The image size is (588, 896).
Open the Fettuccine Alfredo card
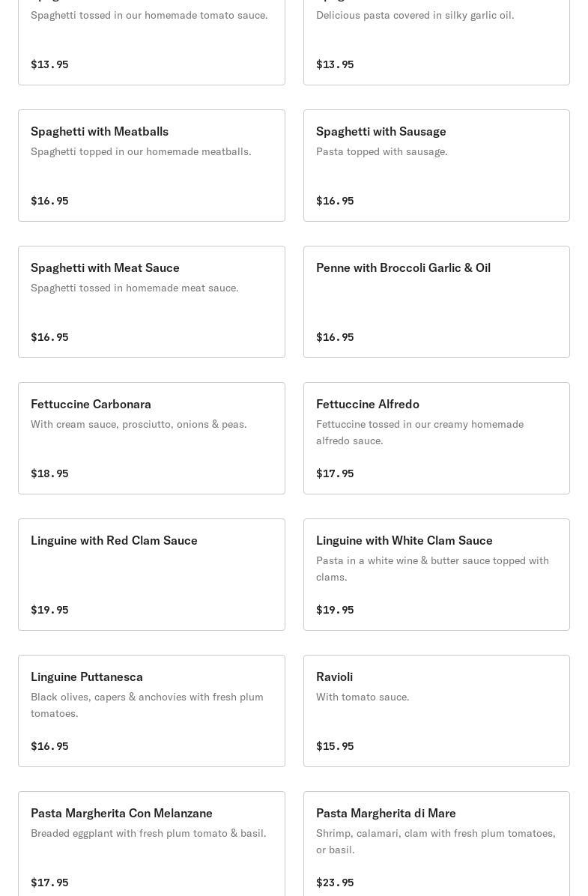pyautogui.click(x=437, y=438)
